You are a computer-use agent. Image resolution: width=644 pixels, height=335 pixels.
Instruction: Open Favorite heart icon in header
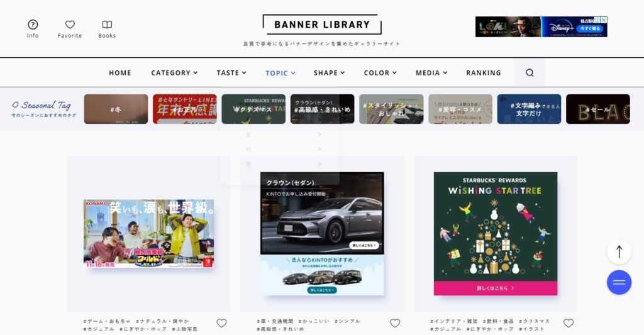[70, 25]
